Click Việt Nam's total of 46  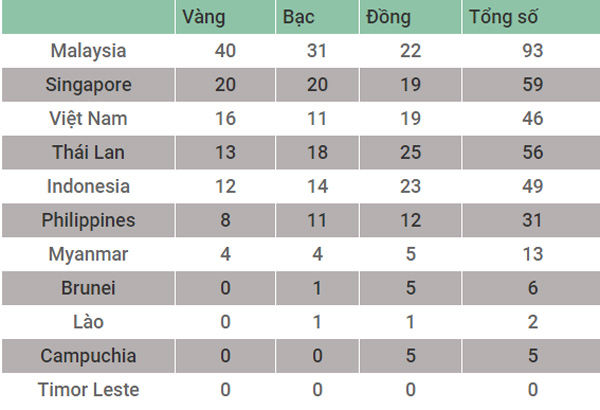coord(533,119)
